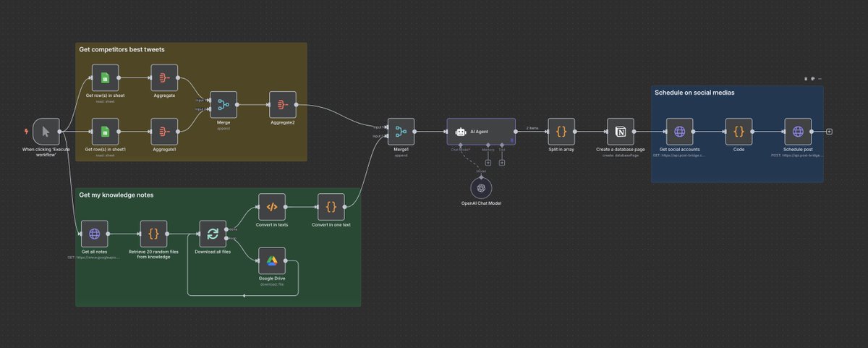Open the Notion 'Create a database page' node

[x=621, y=132]
